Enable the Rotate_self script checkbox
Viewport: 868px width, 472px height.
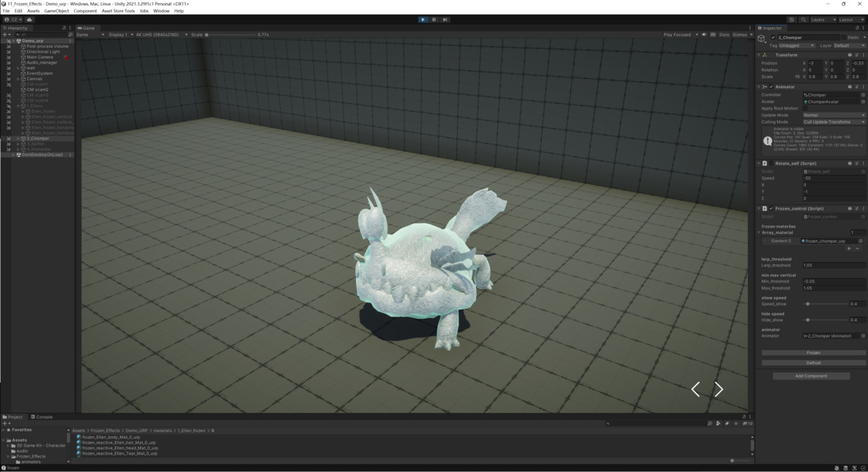[771, 163]
